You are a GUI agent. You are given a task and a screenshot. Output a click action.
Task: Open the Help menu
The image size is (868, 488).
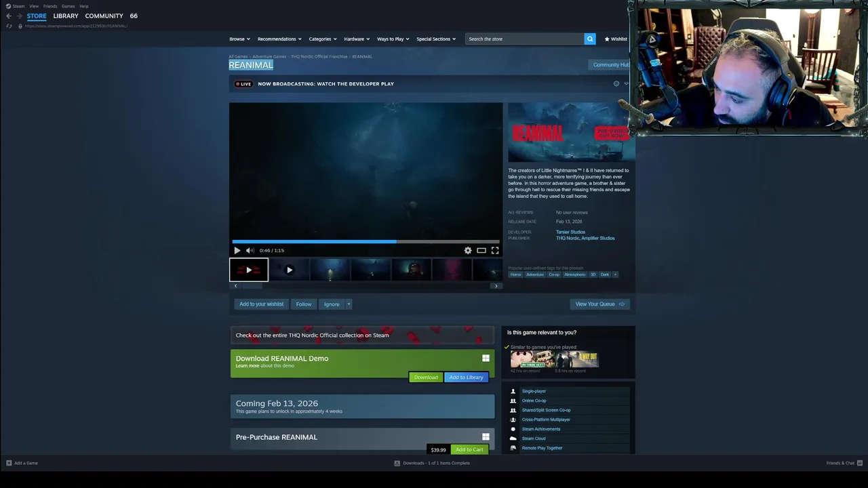pyautogui.click(x=84, y=6)
